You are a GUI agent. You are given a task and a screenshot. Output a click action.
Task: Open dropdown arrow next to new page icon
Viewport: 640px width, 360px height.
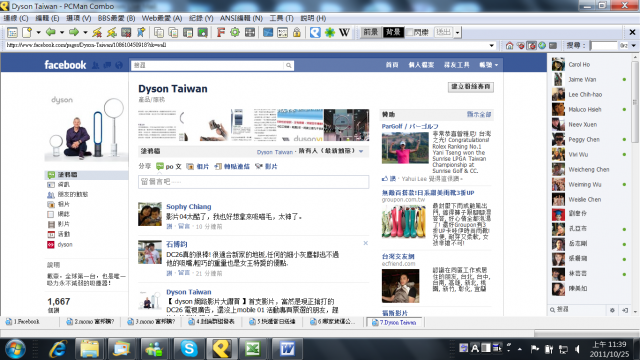click(38, 32)
